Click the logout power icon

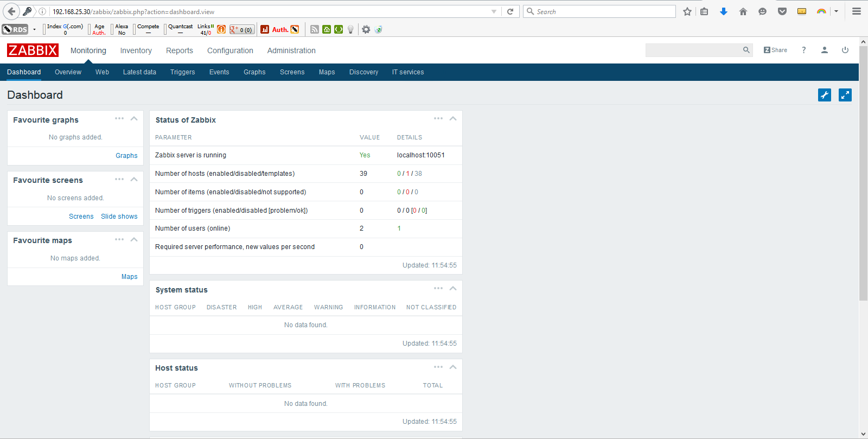[x=845, y=50]
